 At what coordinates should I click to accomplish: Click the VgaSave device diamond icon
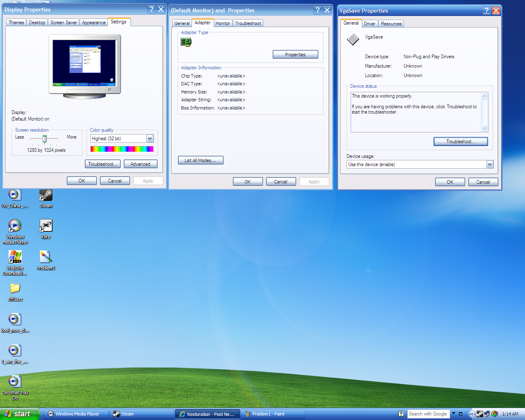(x=353, y=39)
